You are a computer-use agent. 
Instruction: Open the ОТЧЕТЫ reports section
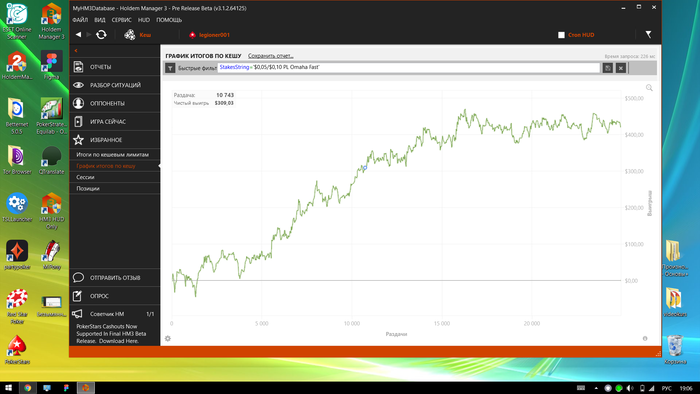tap(115, 67)
